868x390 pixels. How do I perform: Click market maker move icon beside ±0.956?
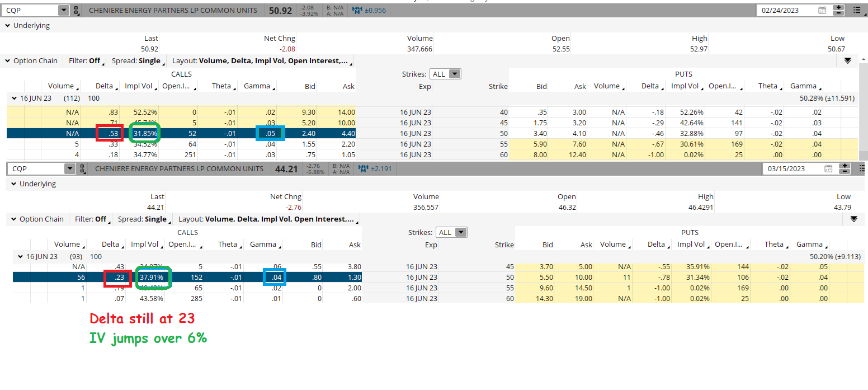(358, 10)
